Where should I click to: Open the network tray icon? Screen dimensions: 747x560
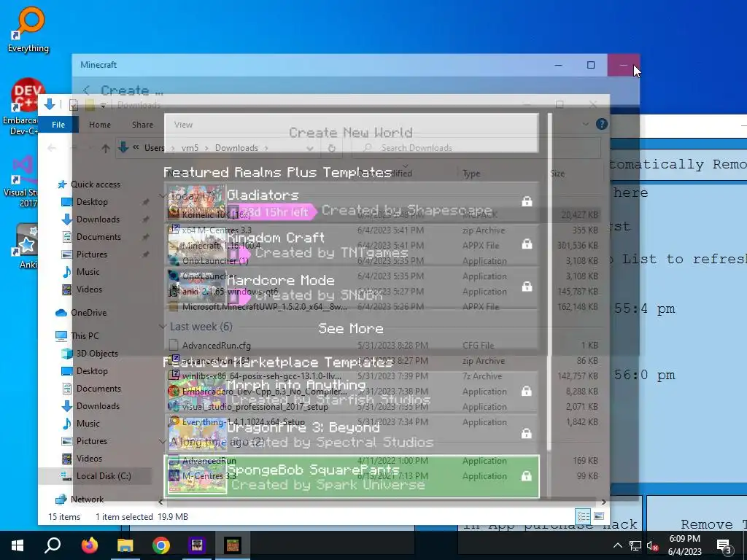point(635,545)
